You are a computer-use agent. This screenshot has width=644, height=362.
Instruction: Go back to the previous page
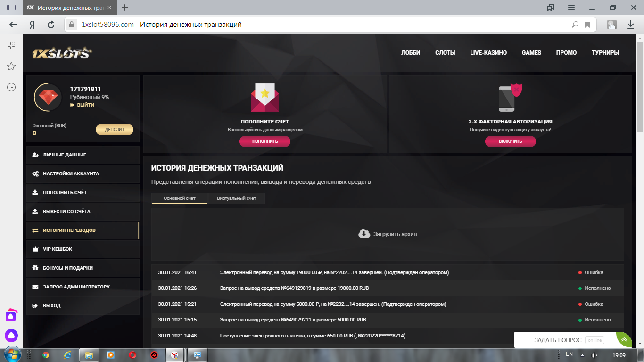(13, 25)
